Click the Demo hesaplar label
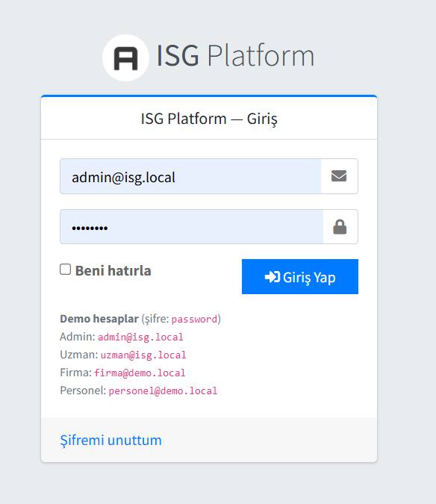Screen dimensions: 436x504 tap(99, 319)
